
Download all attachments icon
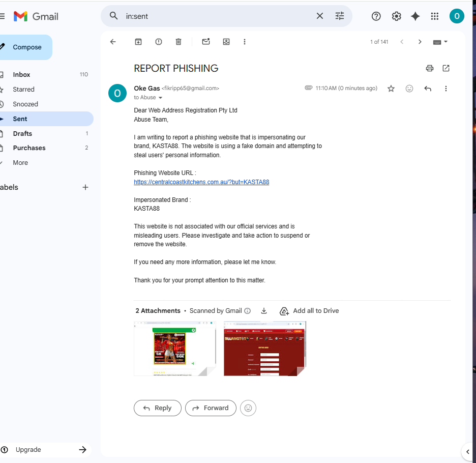click(x=264, y=311)
